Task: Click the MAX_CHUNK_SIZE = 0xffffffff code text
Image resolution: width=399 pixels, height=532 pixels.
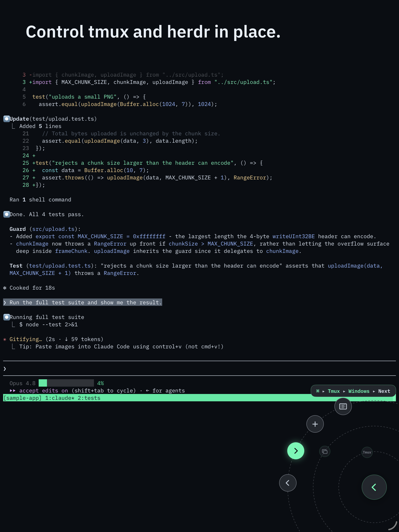Action: 121,236
